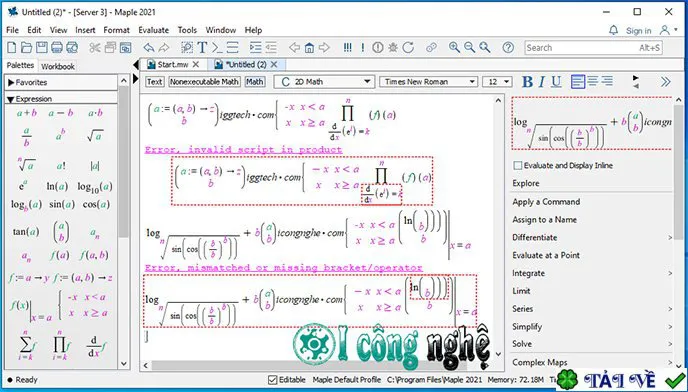This screenshot has width=688, height=392.
Task: Open the font size 12 dropdown
Action: click(x=497, y=82)
